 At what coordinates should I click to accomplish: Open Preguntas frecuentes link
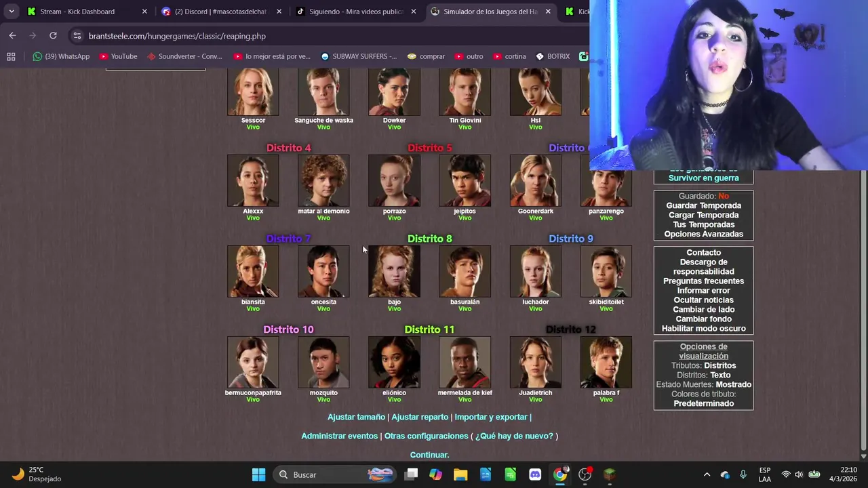click(703, 281)
